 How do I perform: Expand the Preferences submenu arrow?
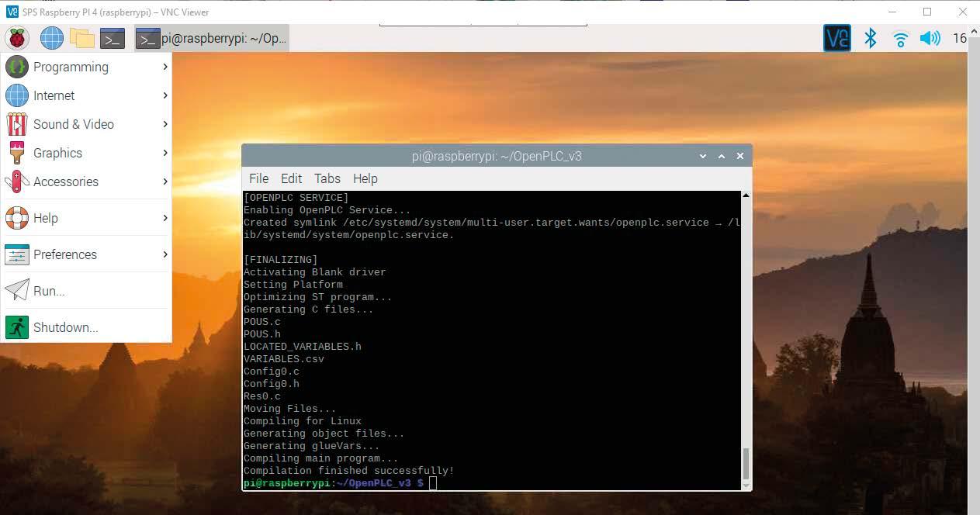[x=165, y=254]
